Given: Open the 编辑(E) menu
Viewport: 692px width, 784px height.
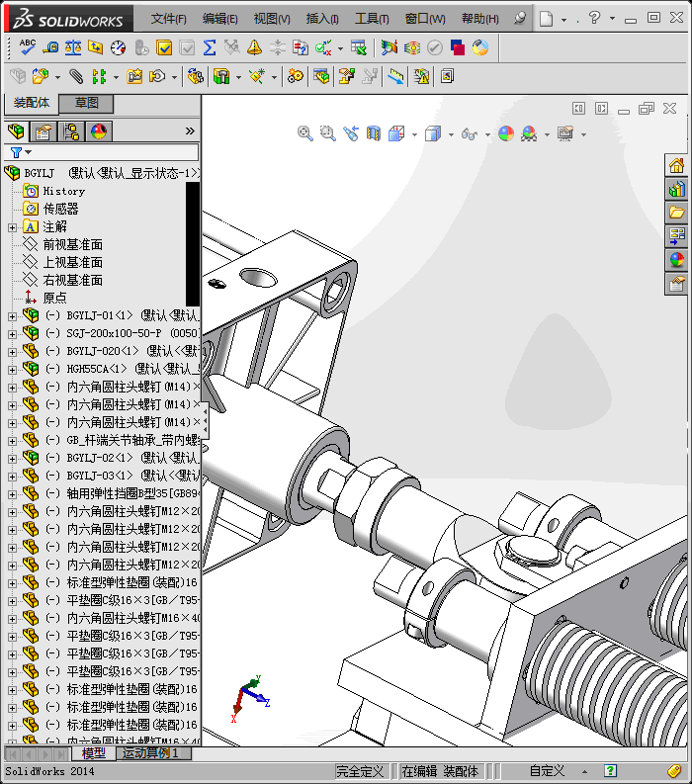Looking at the screenshot, I should tap(220, 19).
